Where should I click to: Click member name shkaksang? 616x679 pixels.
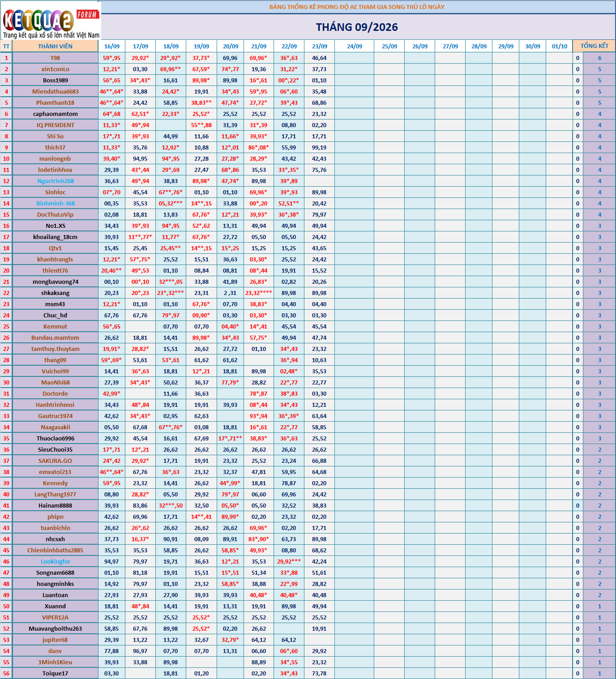tap(55, 293)
